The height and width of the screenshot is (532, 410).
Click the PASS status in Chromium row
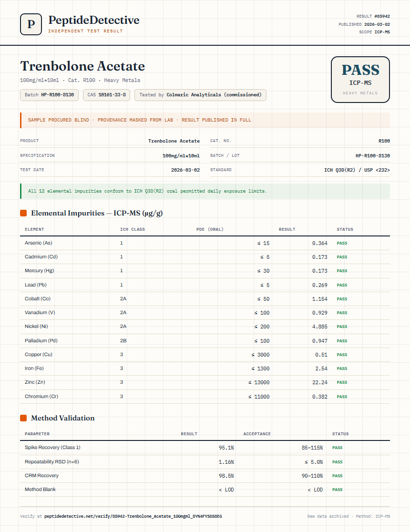(x=342, y=397)
